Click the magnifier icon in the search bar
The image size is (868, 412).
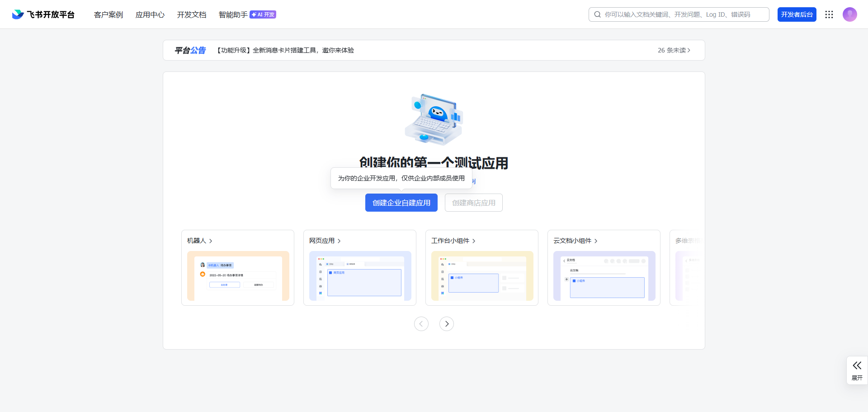597,14
